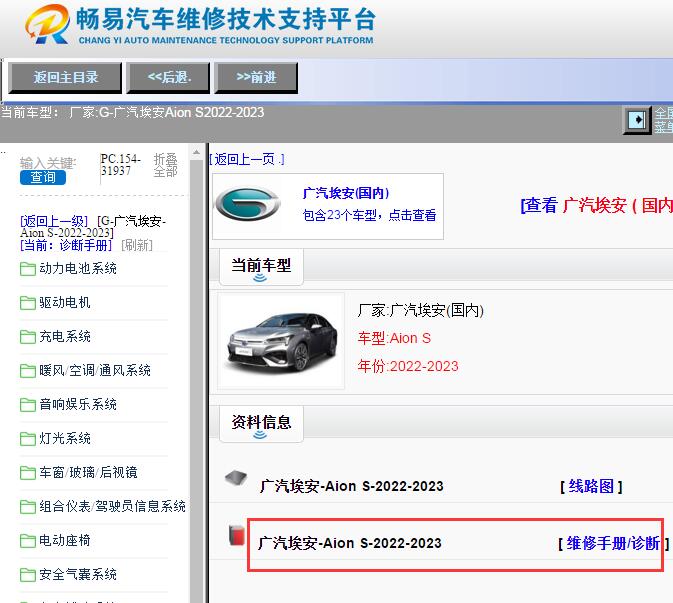
Task: Click the 刷新 refresh link
Action: (x=137, y=245)
